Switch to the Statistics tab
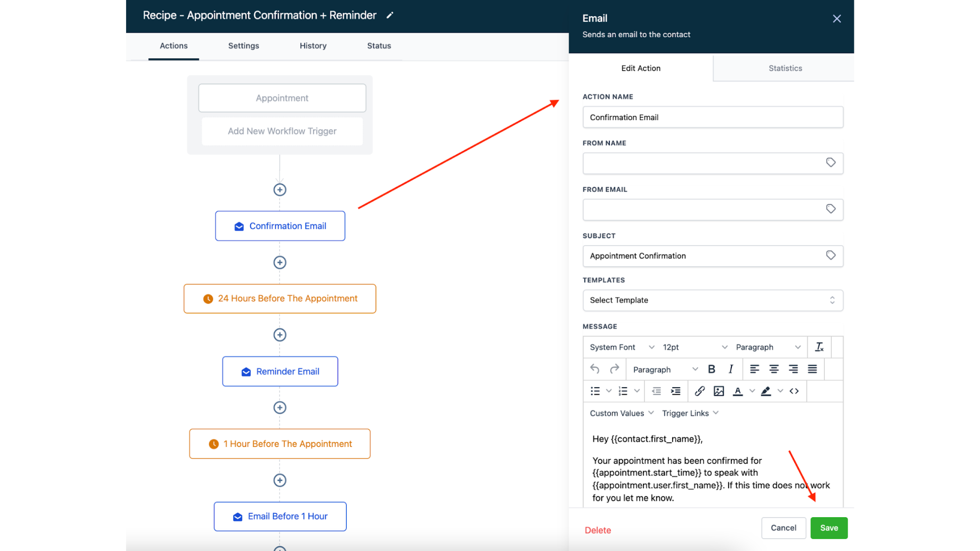Viewport: 980px width, 551px height. coord(785,68)
